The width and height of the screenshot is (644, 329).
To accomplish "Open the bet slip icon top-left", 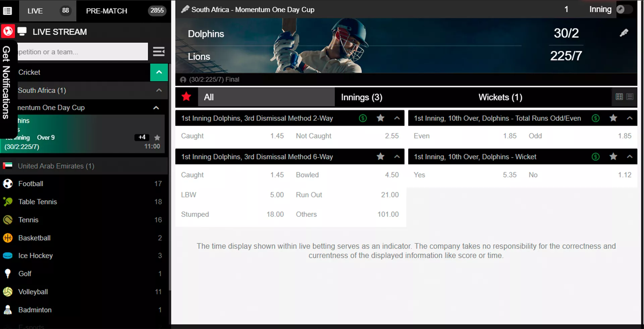I will tap(7, 11).
